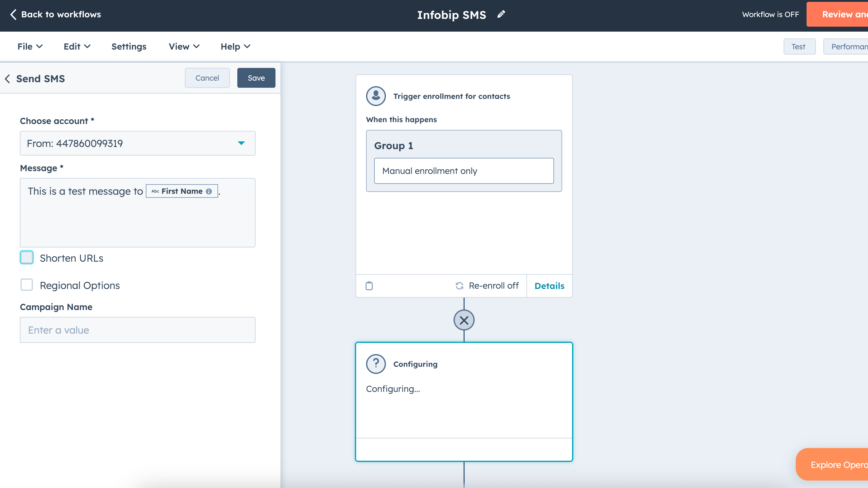Enable the Shorten URLs checkbox

tap(26, 257)
